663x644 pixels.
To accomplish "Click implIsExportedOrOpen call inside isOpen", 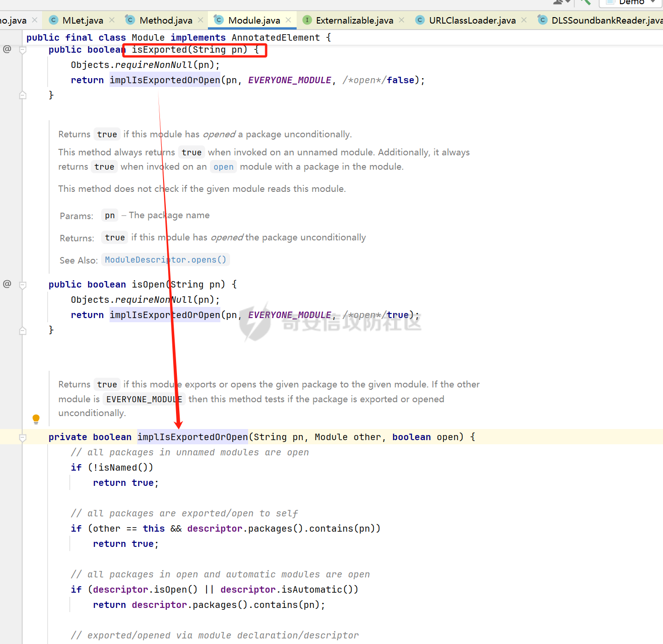I will click(x=165, y=315).
